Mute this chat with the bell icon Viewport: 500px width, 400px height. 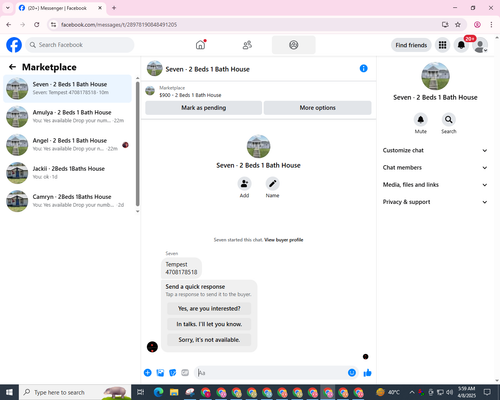click(421, 119)
